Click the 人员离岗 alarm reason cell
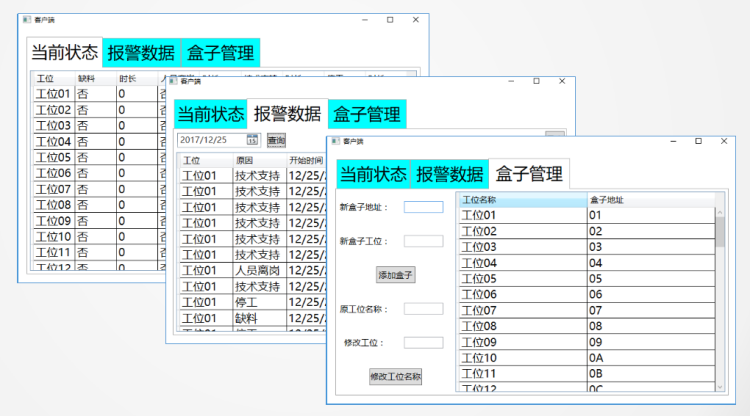750x416 pixels. click(259, 271)
